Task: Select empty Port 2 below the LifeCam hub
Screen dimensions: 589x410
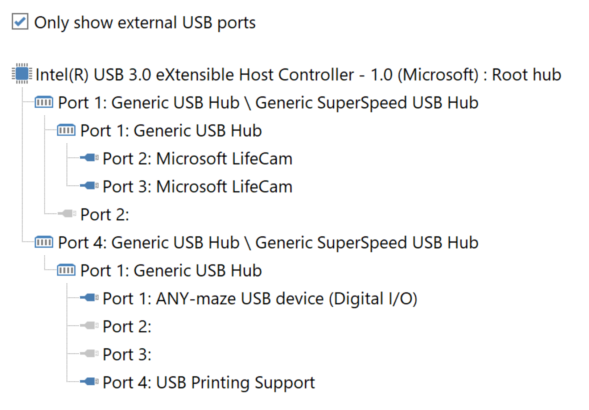Action: (x=104, y=214)
